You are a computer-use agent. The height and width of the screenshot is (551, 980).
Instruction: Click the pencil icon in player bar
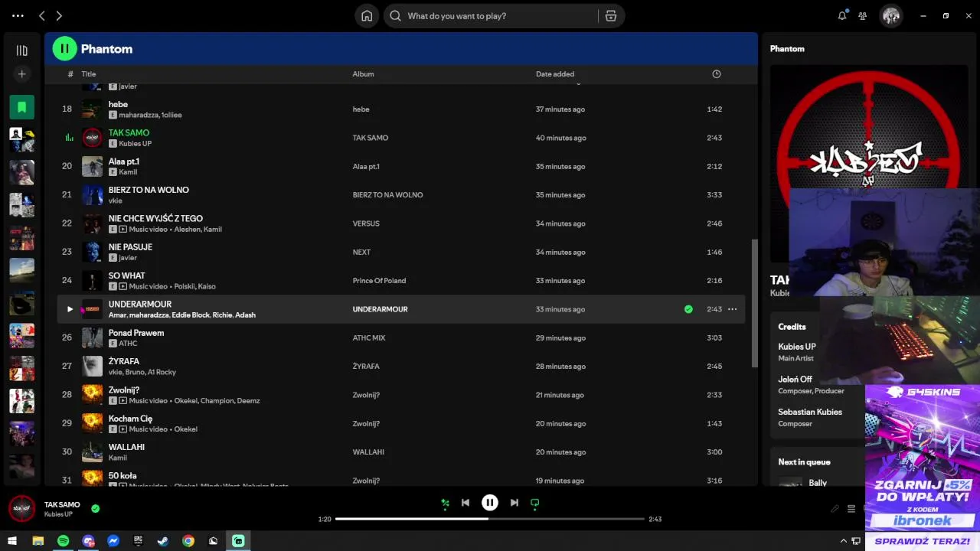point(835,509)
